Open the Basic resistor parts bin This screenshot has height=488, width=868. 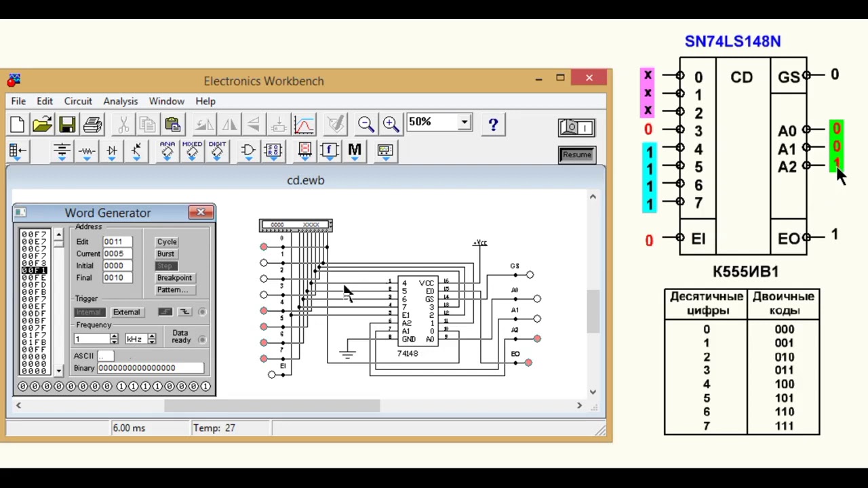[87, 151]
